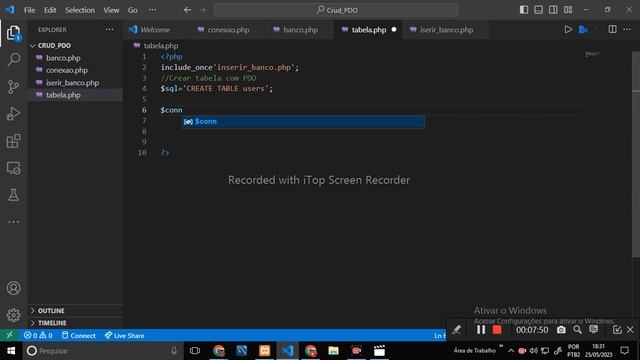
Task: Open the Explorer view in activity bar
Action: [13, 33]
